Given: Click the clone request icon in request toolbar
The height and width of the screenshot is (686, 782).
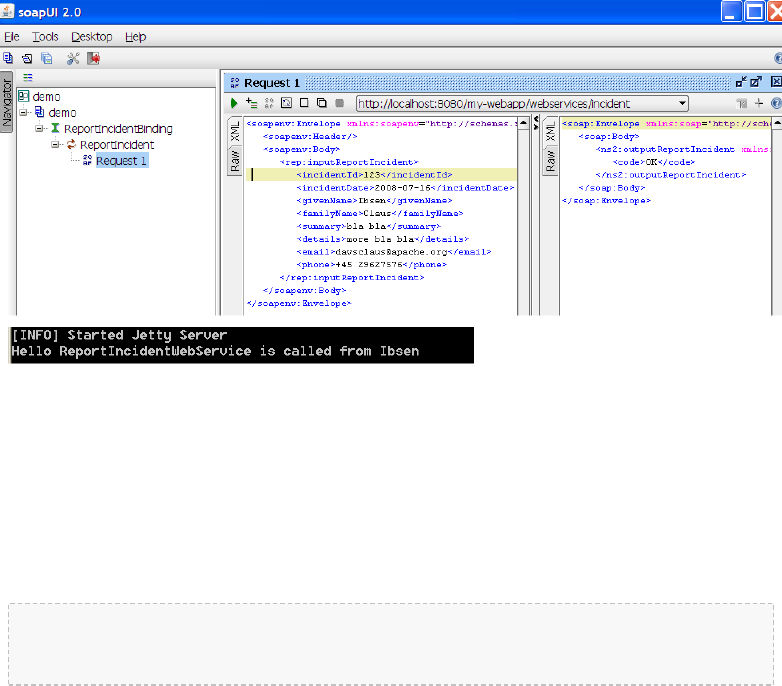Looking at the screenshot, I should click(x=321, y=103).
